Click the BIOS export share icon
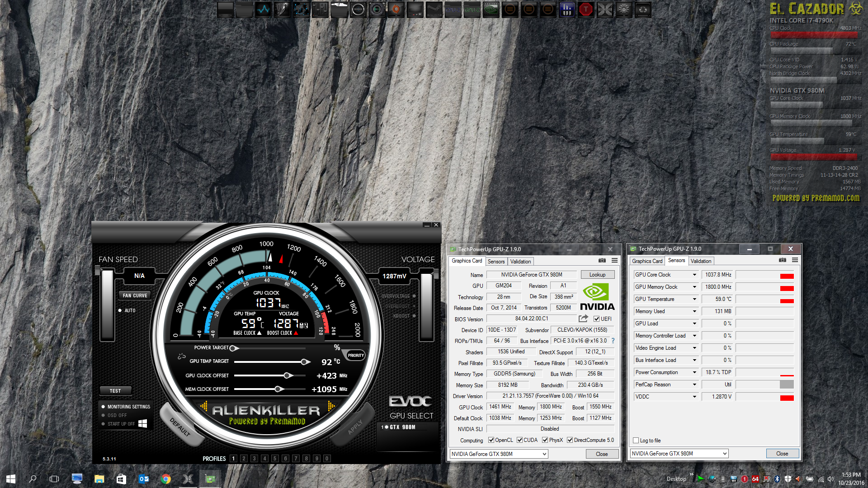This screenshot has height=488, width=868. coord(583,319)
